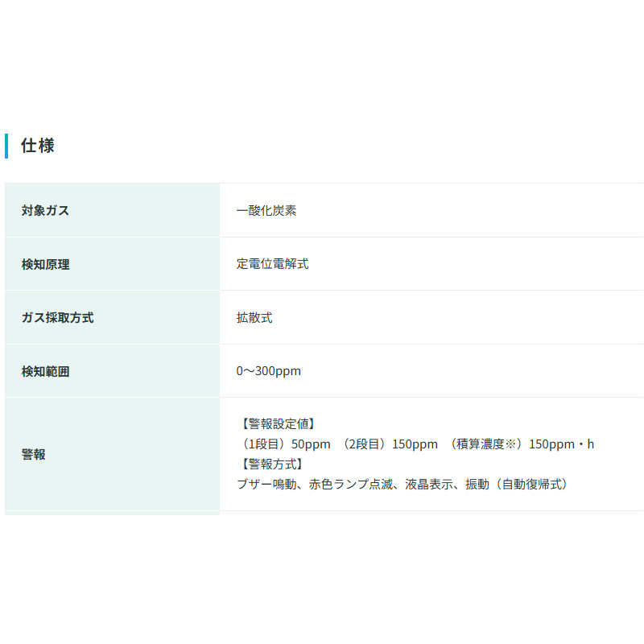Select the 検知原理 row label
Image resolution: width=644 pixels, height=644 pixels.
point(45,264)
